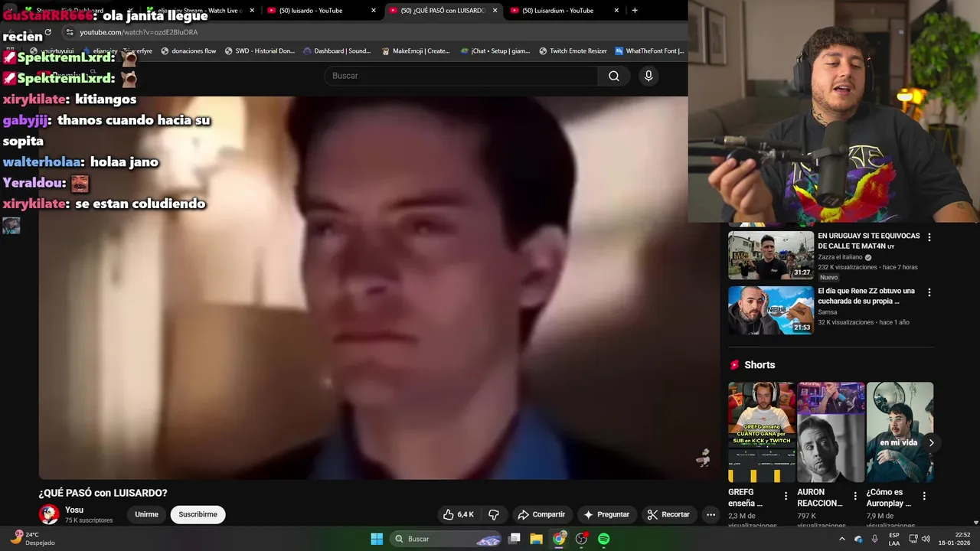Open more actions menu beside Recortar
The image size is (980, 551).
710,514
